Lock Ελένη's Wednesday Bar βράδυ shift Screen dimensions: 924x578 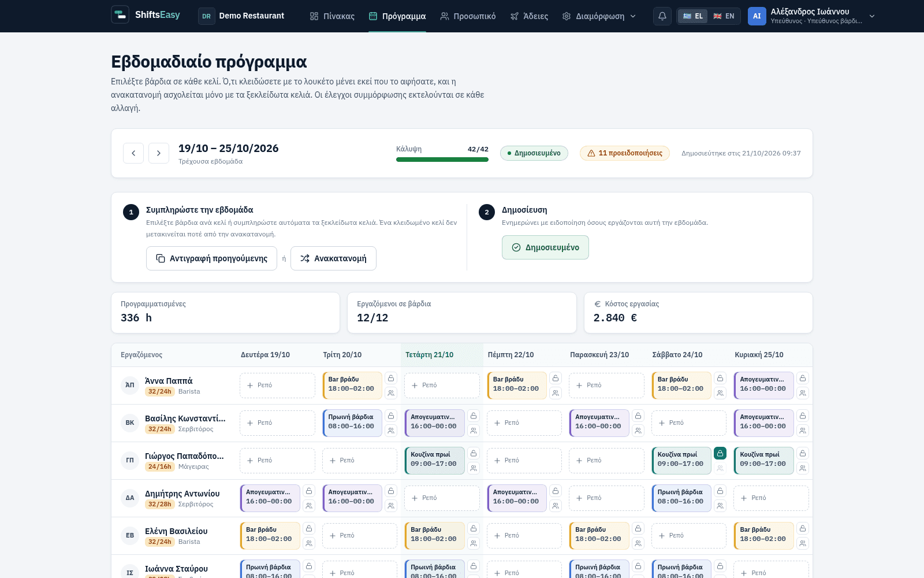(x=474, y=528)
